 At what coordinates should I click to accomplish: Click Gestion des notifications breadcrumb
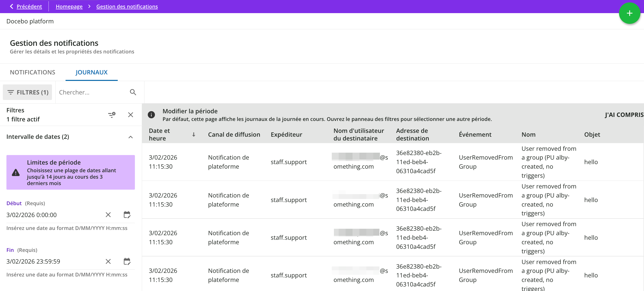(127, 6)
